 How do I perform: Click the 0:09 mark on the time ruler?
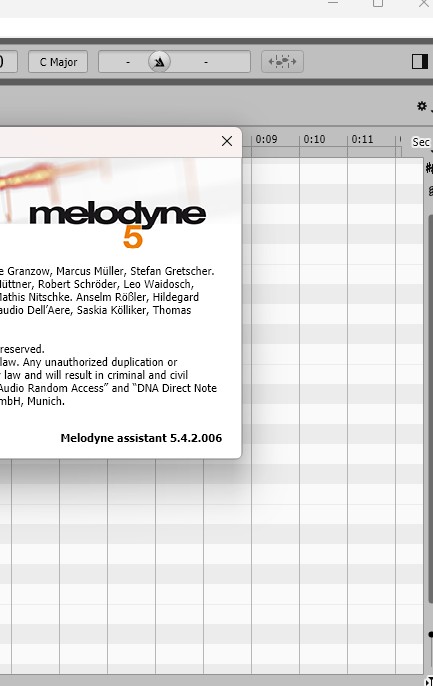point(266,139)
